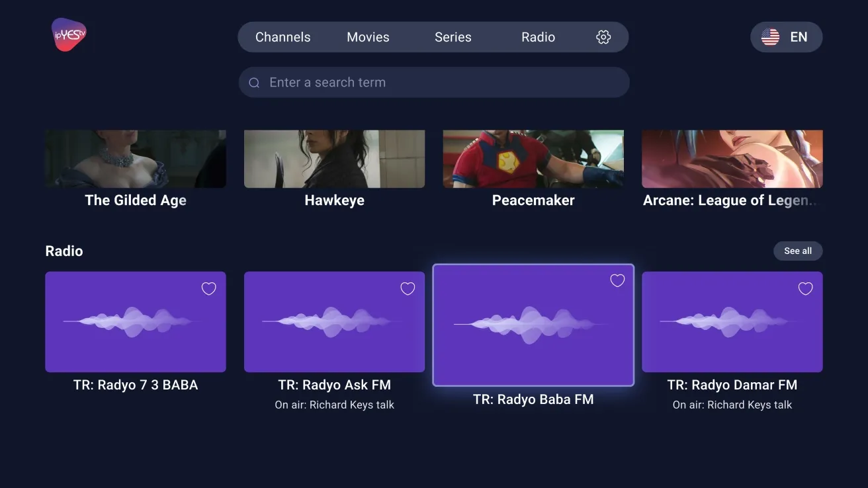Click the ipYEStv logo
Screen dimensions: 868x488
(69, 35)
